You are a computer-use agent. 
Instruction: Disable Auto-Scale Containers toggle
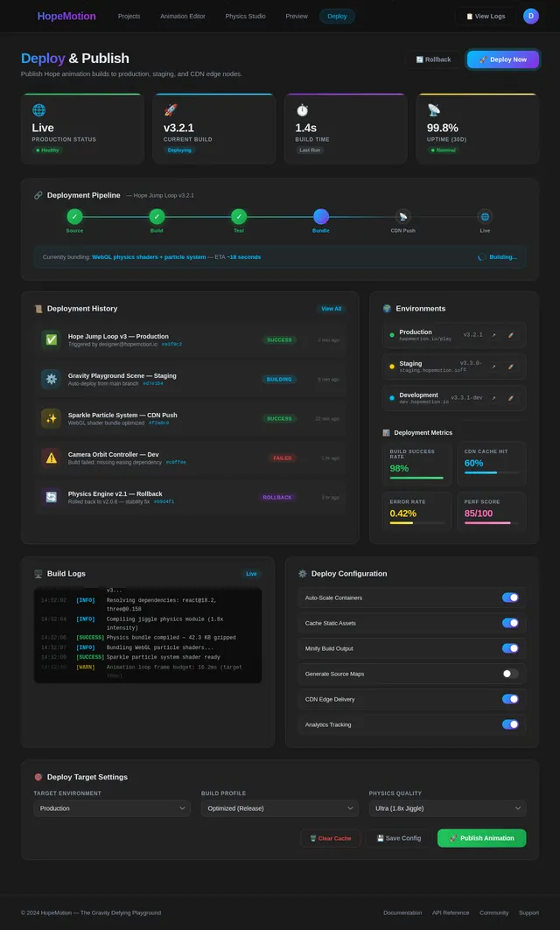(510, 598)
